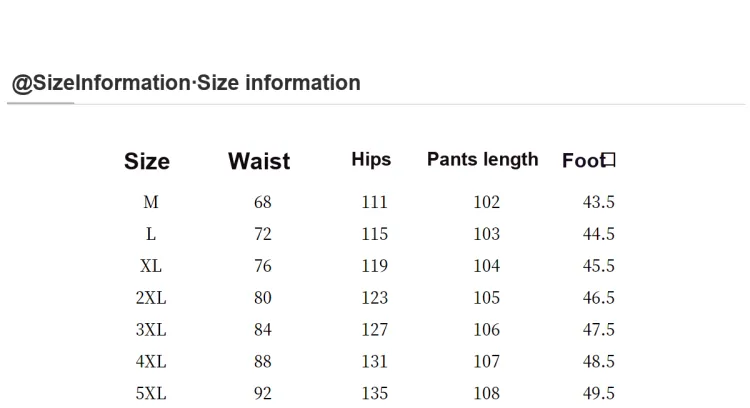
Task: Click the Pants length column header
Action: point(483,159)
